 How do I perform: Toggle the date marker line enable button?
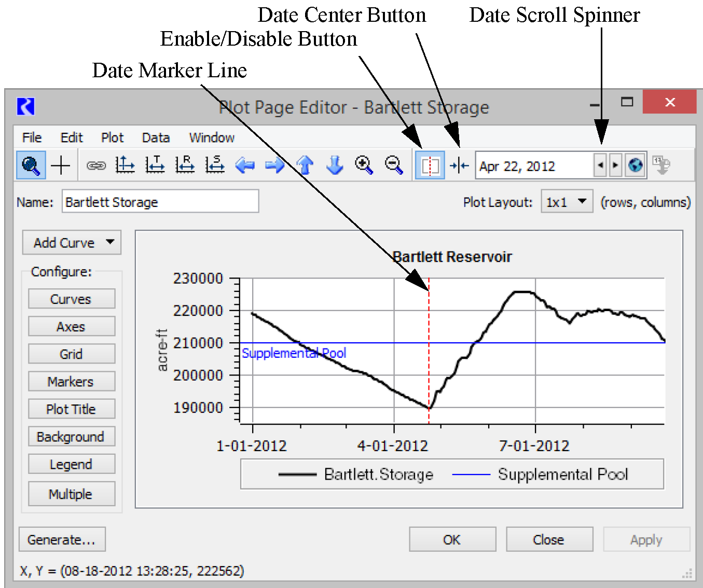click(x=430, y=165)
